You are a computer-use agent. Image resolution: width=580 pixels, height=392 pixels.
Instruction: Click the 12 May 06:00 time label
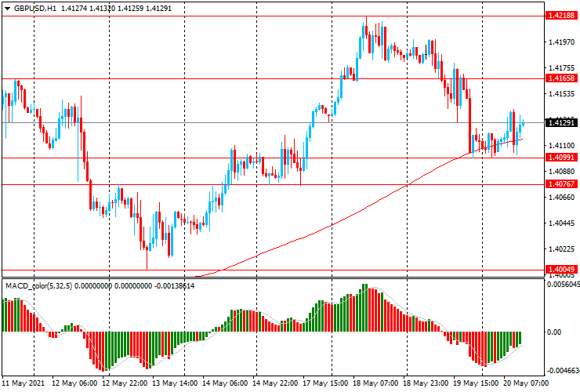coord(74,383)
